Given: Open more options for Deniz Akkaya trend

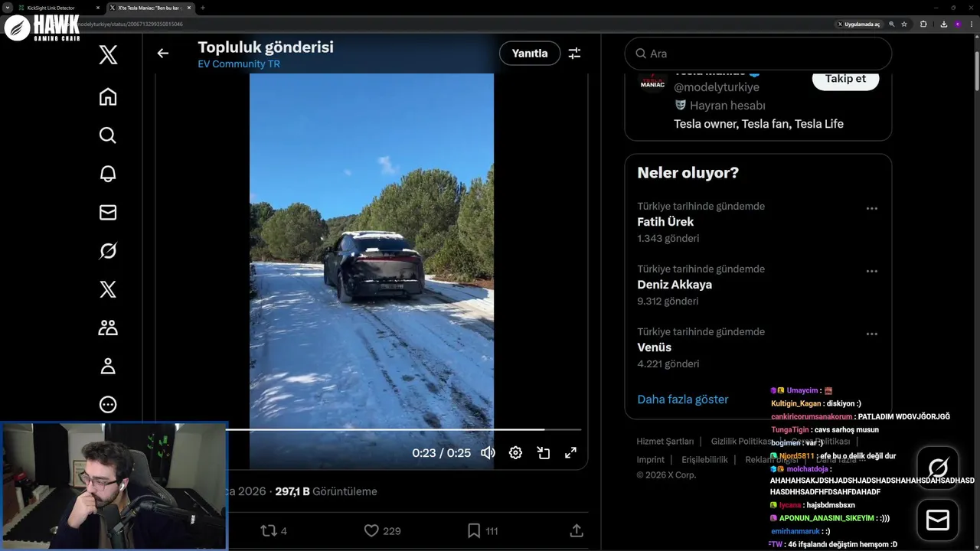Looking at the screenshot, I should click(871, 271).
